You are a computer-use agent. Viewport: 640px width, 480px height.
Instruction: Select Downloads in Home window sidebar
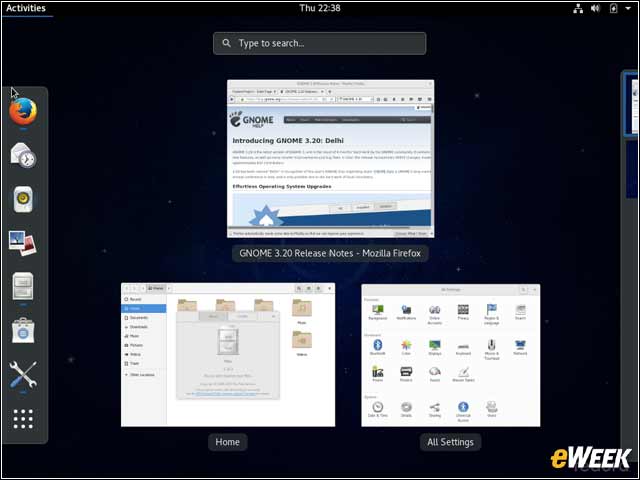[x=144, y=327]
